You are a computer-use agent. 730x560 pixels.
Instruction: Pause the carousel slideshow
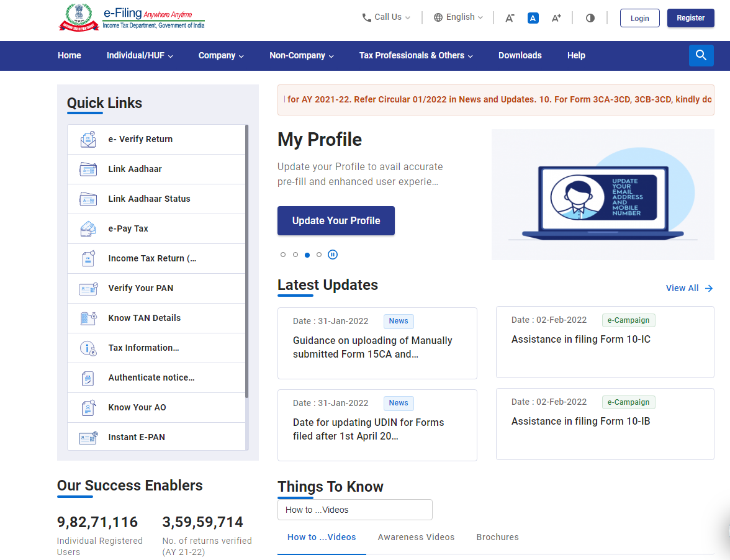tap(333, 255)
